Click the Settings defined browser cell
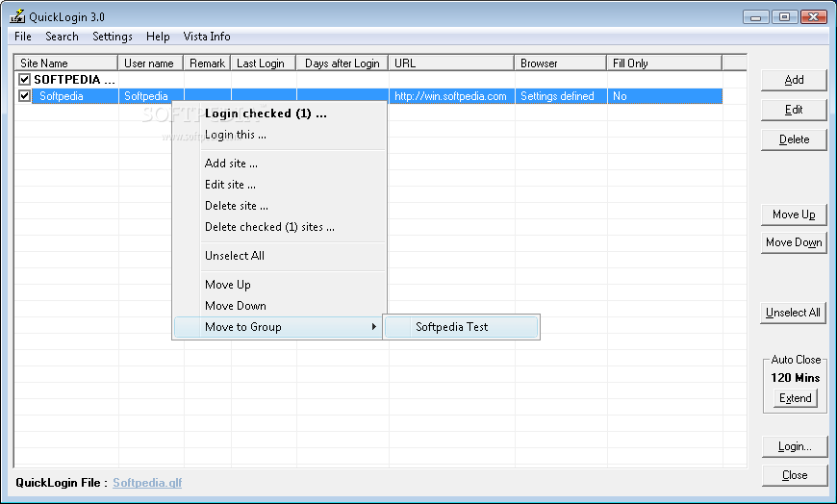 [x=561, y=96]
